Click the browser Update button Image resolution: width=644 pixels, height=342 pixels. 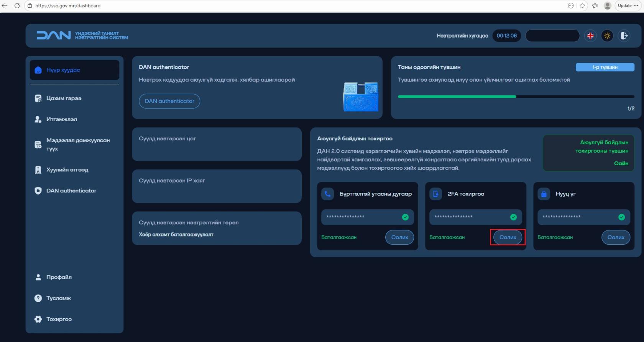628,6
